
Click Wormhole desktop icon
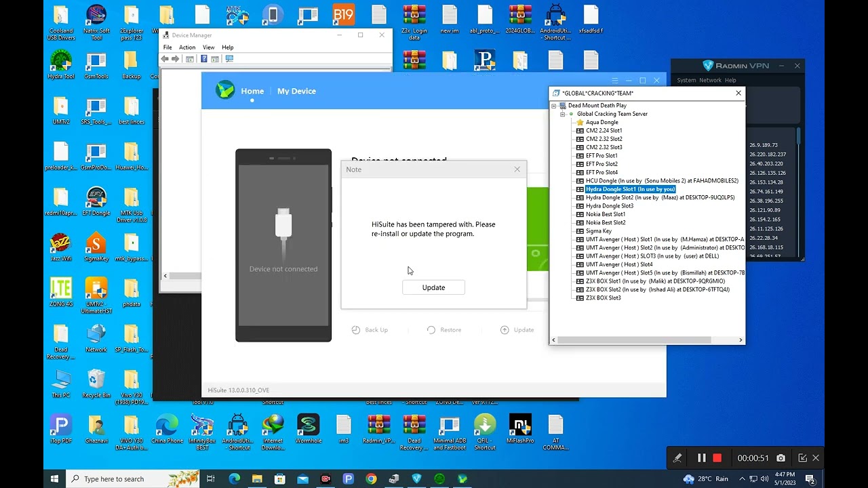click(x=308, y=429)
